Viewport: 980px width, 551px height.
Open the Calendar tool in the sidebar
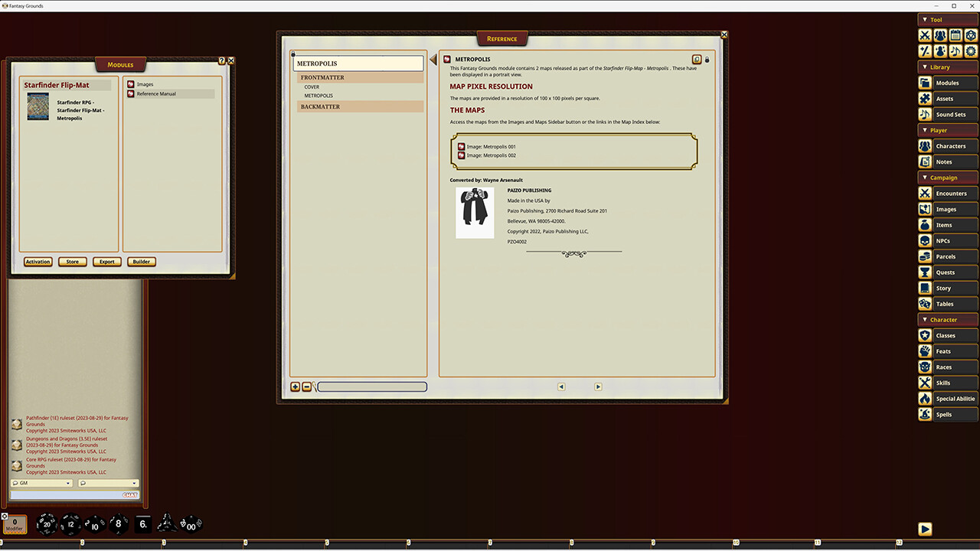click(x=955, y=35)
